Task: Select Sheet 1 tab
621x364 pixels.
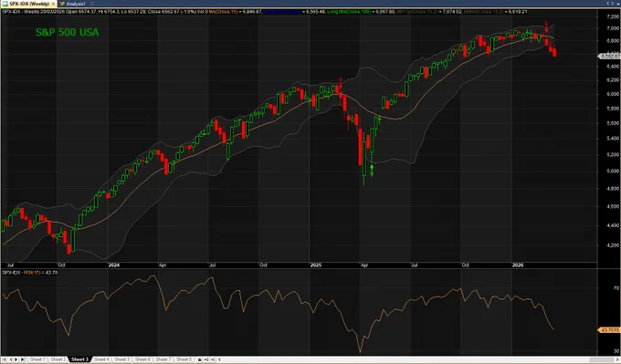Action: pyautogui.click(x=37, y=359)
